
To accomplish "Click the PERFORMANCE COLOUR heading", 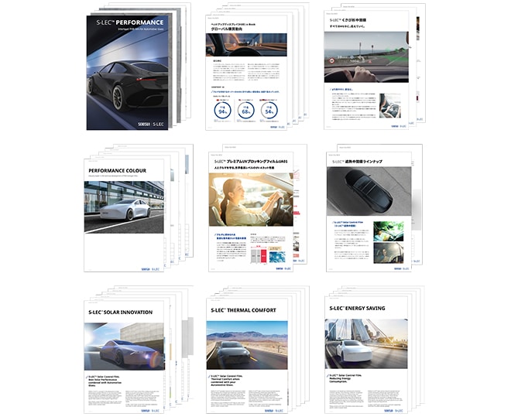I will click(118, 171).
